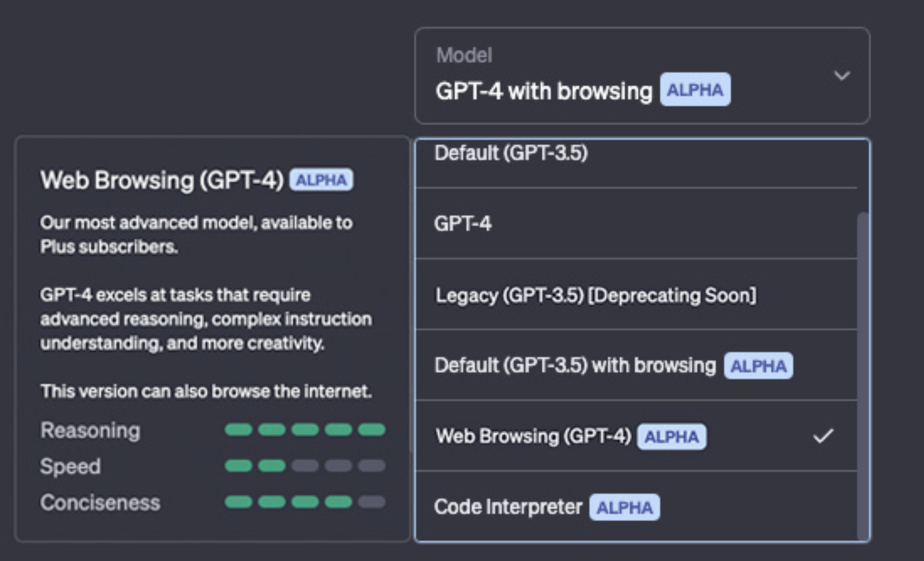Click ALPHA badge on GPT-3.5 with browsing
Image resolution: width=924 pixels, height=561 pixels.
click(758, 365)
